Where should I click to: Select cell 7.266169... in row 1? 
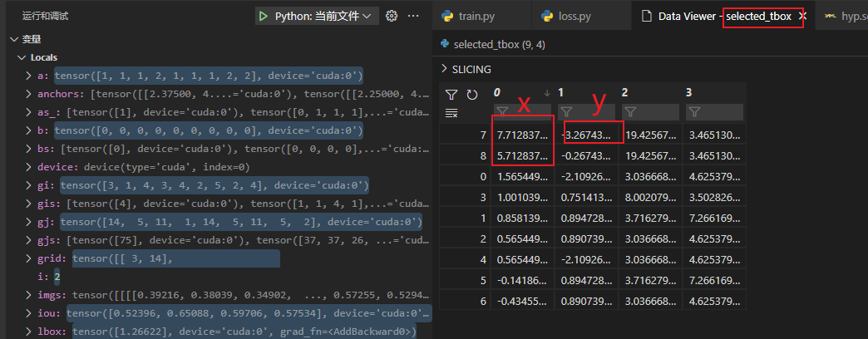click(715, 218)
